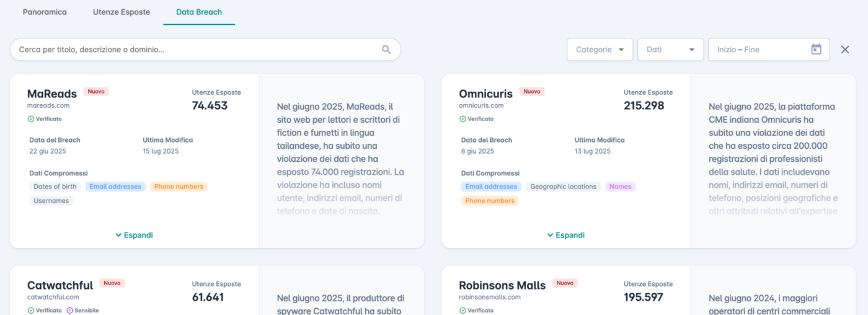
Task: Open the Dati dropdown filter
Action: pos(670,50)
